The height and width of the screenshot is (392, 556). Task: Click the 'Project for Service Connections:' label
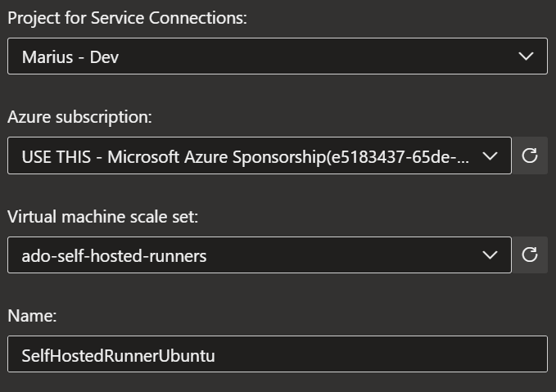[x=127, y=18]
